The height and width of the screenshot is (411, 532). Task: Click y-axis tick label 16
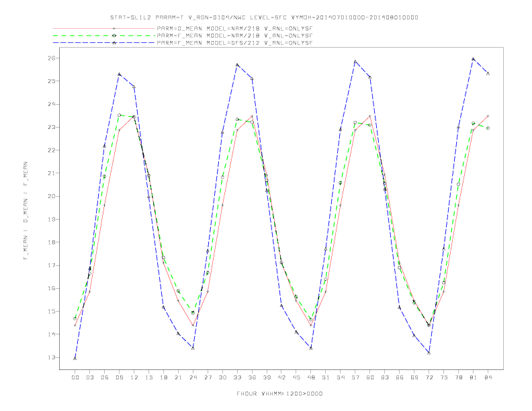click(51, 289)
